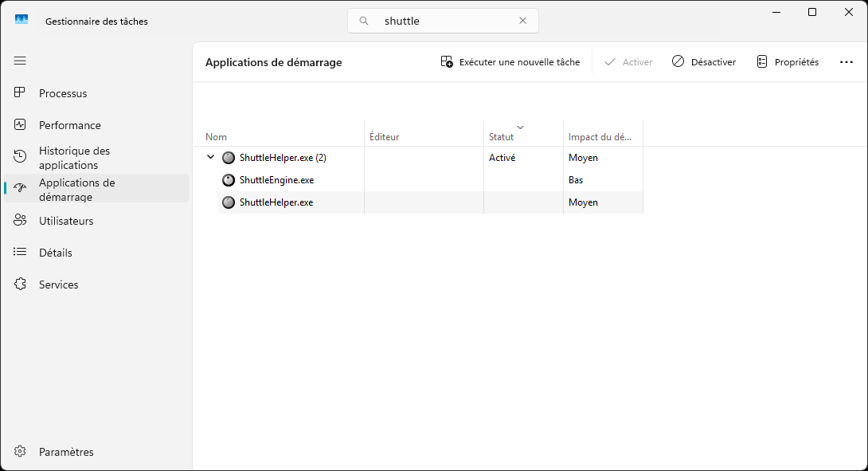Open Propriétés from the toolbar
This screenshot has height=471, width=868.
787,62
